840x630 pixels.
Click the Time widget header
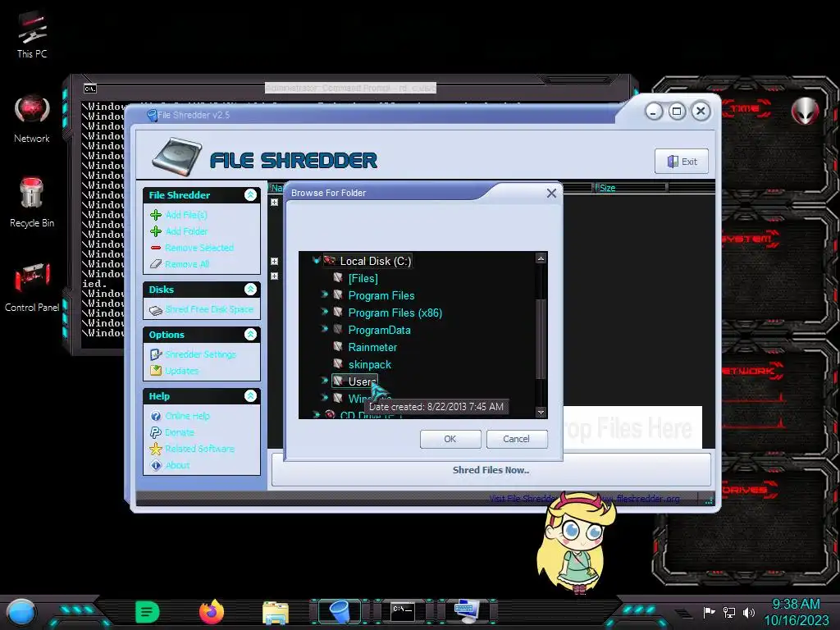tap(746, 109)
